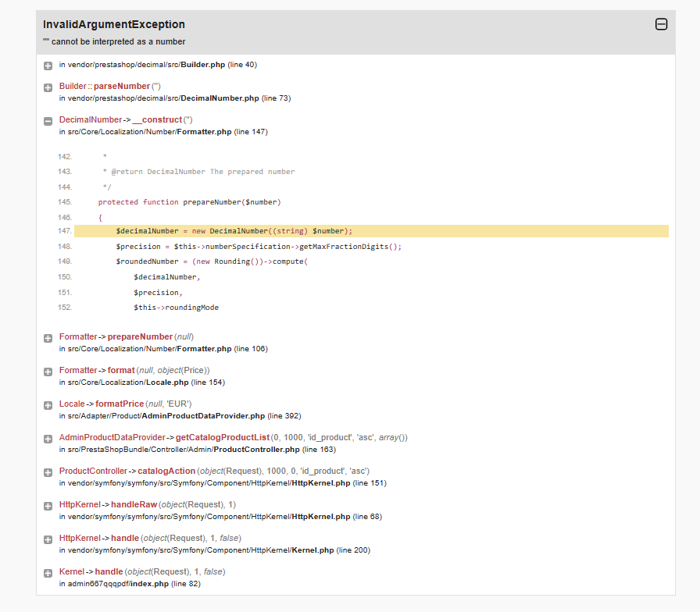
Task: Click the Builder class name
Action: coord(73,86)
